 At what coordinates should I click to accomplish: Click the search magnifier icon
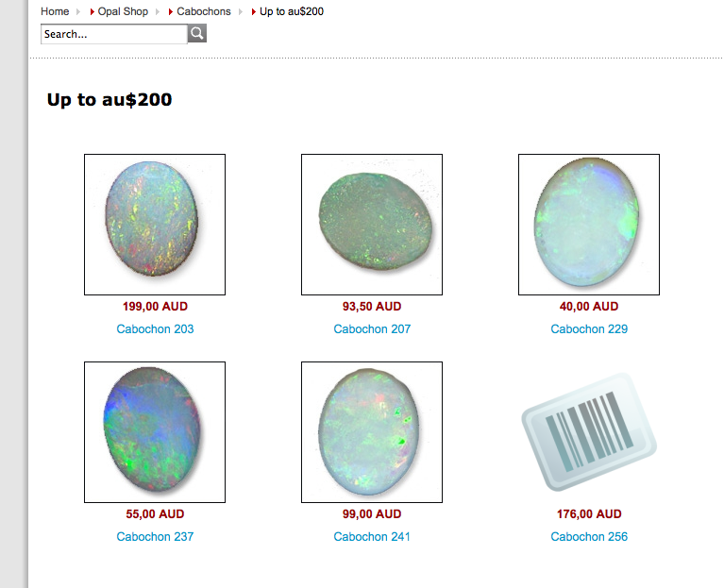(x=196, y=34)
